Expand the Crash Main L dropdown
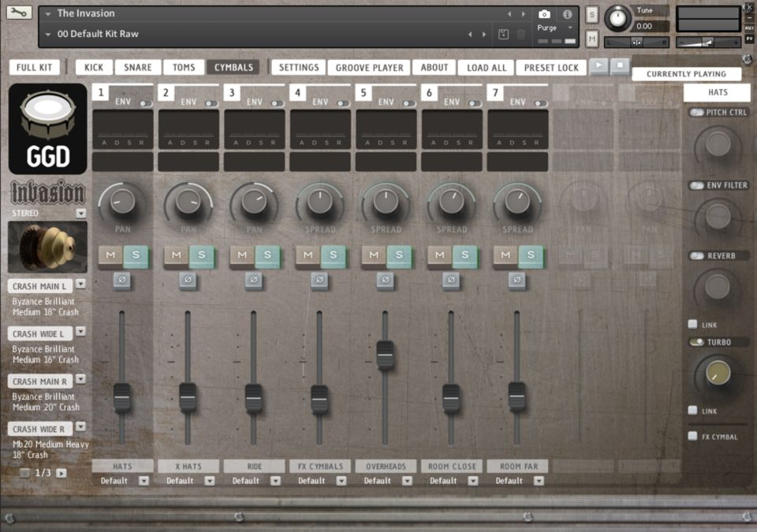 pyautogui.click(x=80, y=285)
